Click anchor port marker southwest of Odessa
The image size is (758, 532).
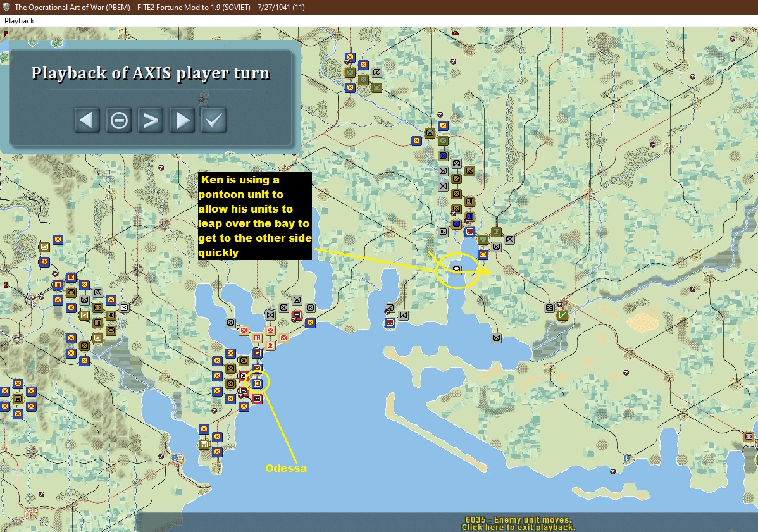pos(175,457)
